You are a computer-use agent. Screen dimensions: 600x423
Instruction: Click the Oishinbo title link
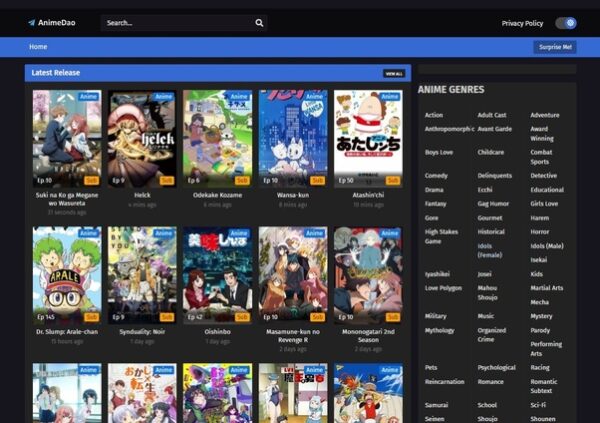point(217,332)
